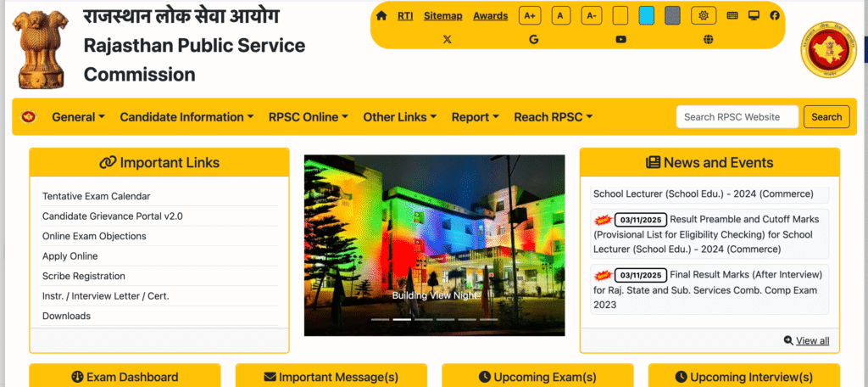Open the YouTube channel icon
This screenshot has height=387, width=868.
(621, 39)
